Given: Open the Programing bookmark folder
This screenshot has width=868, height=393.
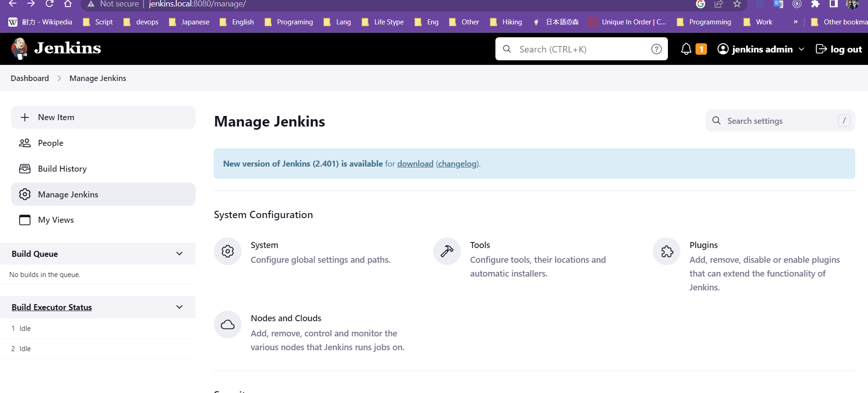Looking at the screenshot, I should click(288, 22).
